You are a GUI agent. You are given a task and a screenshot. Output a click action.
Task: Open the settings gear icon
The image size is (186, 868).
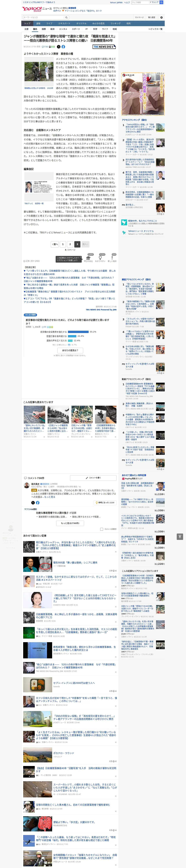tap(161, 18)
